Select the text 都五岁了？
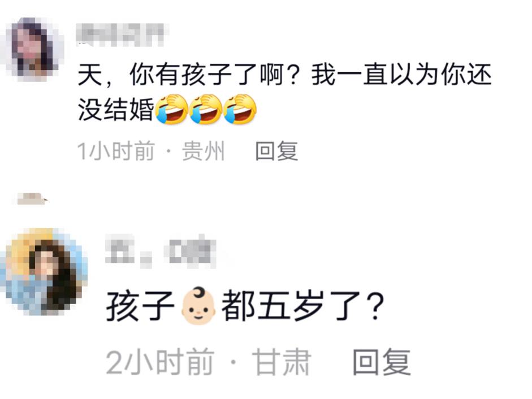 (303, 306)
